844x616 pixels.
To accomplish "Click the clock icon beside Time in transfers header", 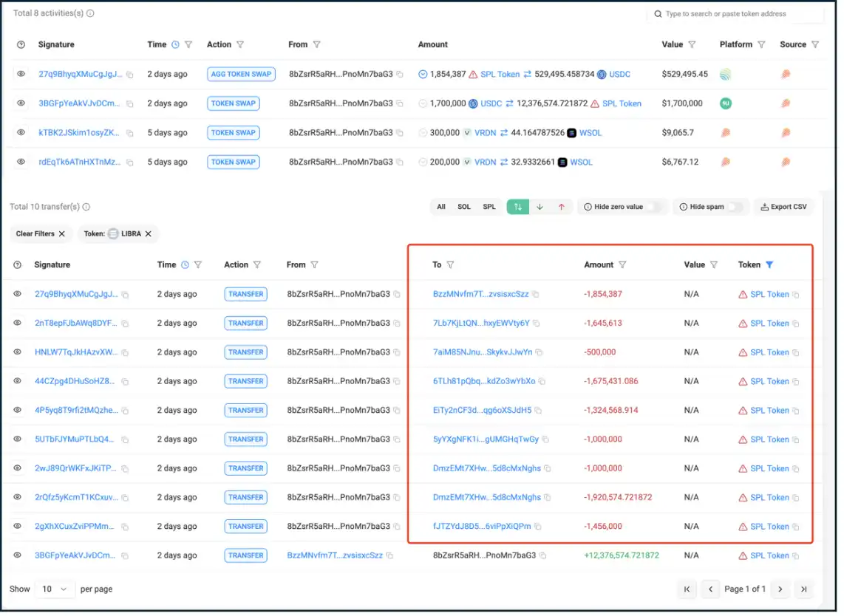I will click(185, 264).
